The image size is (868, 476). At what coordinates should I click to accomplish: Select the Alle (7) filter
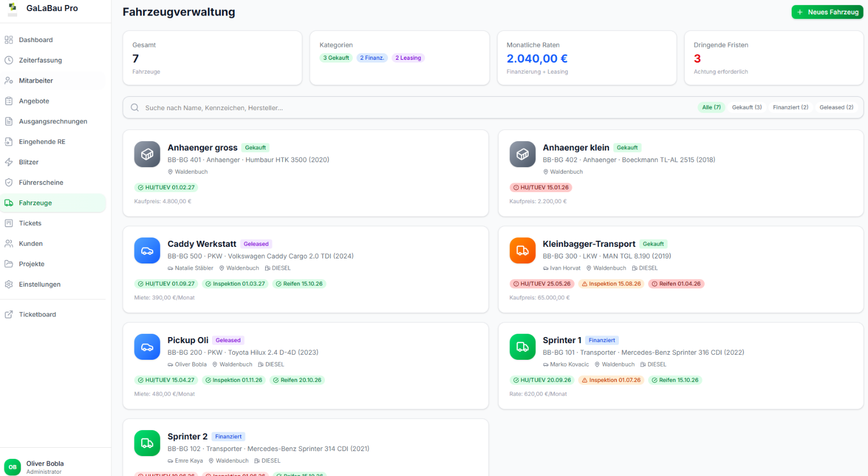pos(711,107)
